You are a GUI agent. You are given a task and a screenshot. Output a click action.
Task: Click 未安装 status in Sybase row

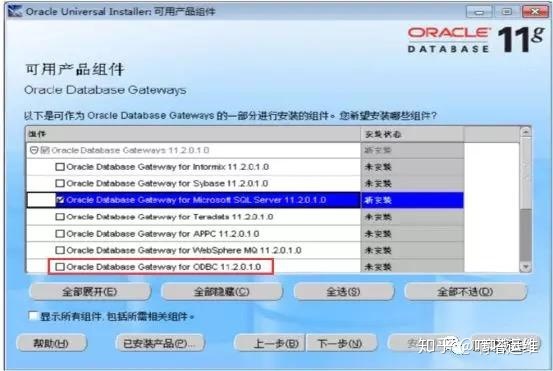(378, 183)
